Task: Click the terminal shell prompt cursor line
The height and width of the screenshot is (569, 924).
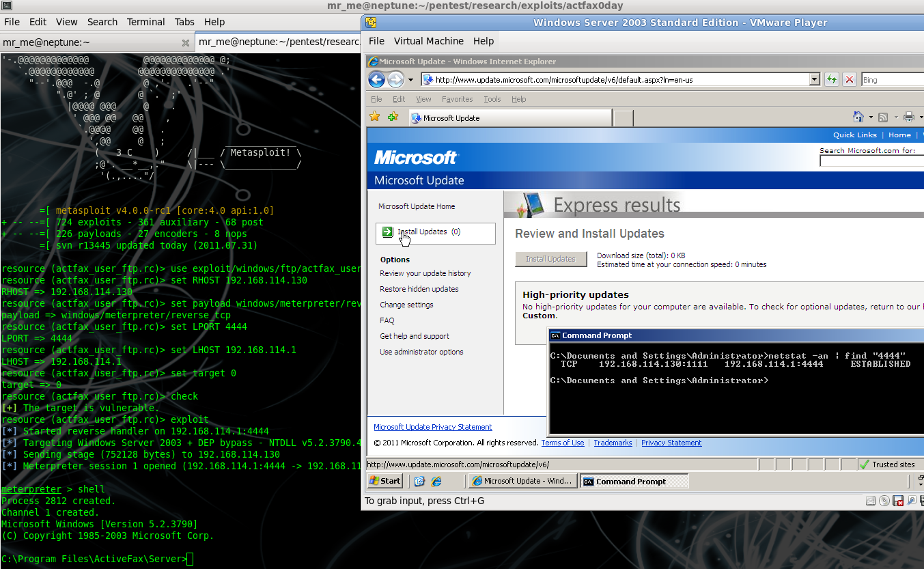Action: click(x=97, y=559)
